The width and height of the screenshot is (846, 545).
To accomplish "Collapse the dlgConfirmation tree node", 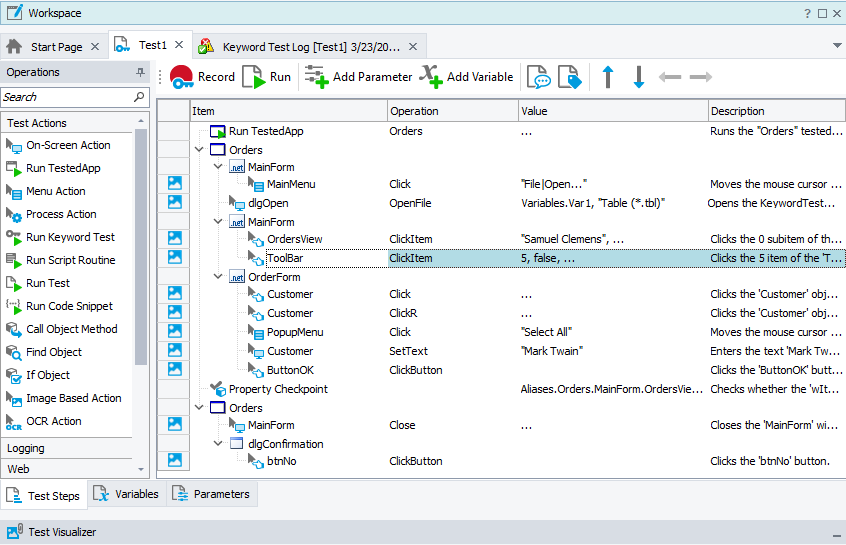I will tap(218, 443).
